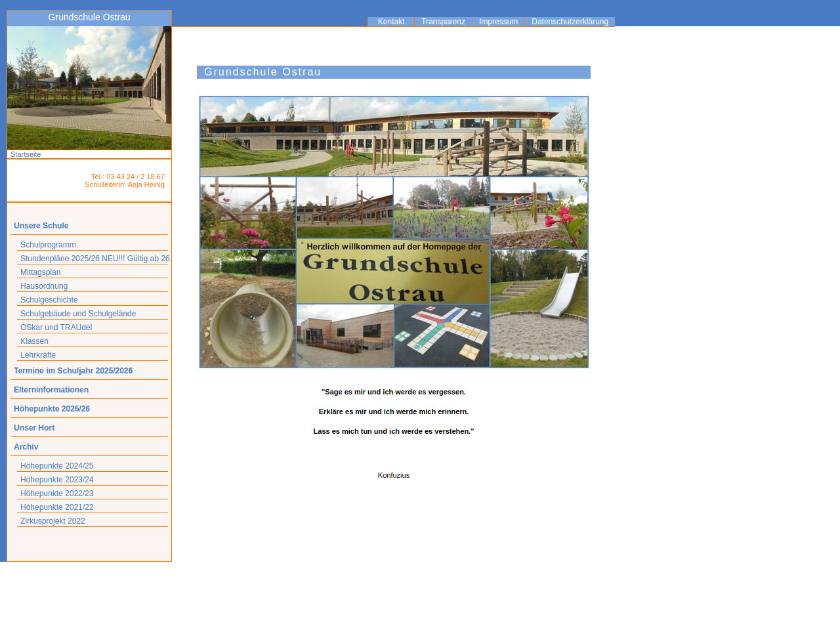Open the Schulprogramm page
This screenshot has width=840, height=630.
click(48, 245)
